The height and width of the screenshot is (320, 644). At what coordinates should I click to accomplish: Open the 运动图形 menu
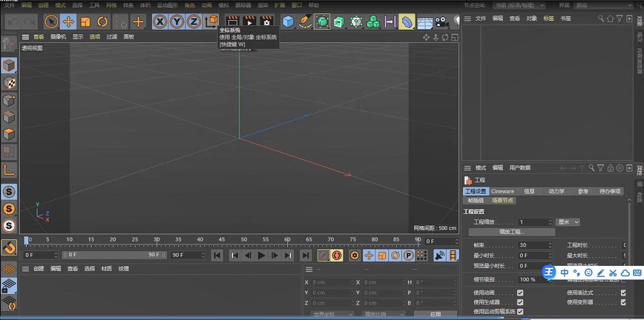point(167,5)
